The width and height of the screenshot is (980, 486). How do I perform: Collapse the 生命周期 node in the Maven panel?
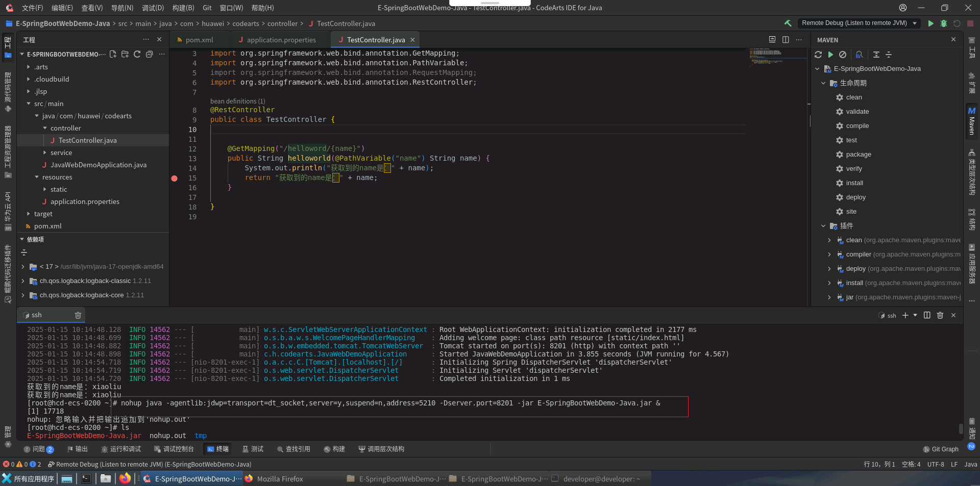pyautogui.click(x=823, y=83)
